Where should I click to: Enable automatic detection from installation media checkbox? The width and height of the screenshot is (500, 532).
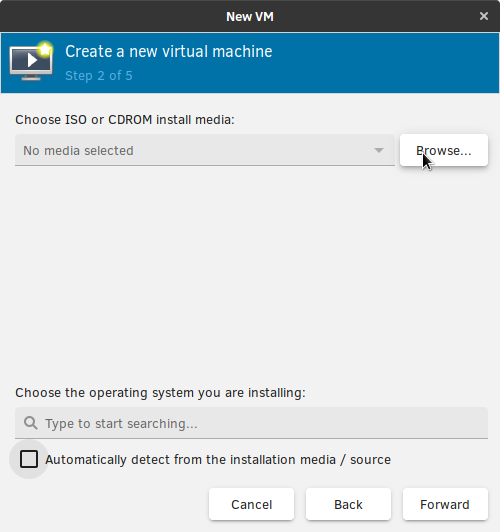pos(29,459)
